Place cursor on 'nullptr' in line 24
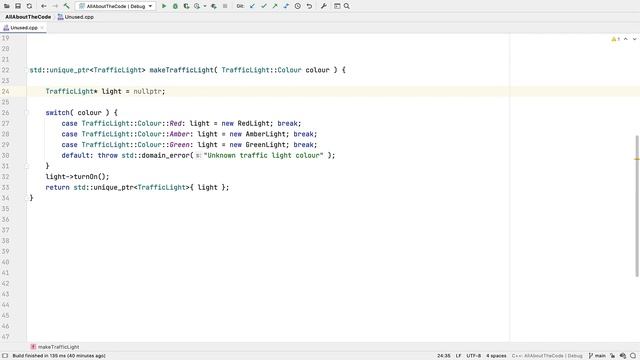The height and width of the screenshot is (360, 640). coord(147,91)
